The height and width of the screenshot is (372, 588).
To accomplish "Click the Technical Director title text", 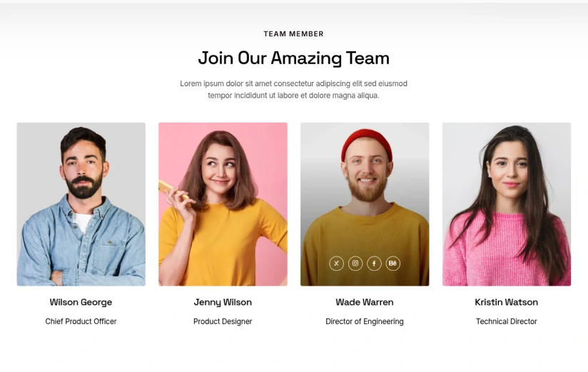I will pos(506,321).
